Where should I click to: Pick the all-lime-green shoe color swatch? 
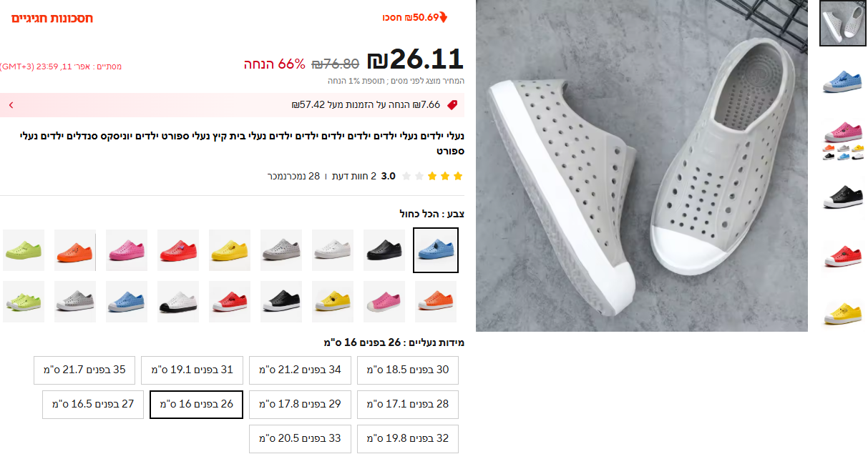coord(24,250)
